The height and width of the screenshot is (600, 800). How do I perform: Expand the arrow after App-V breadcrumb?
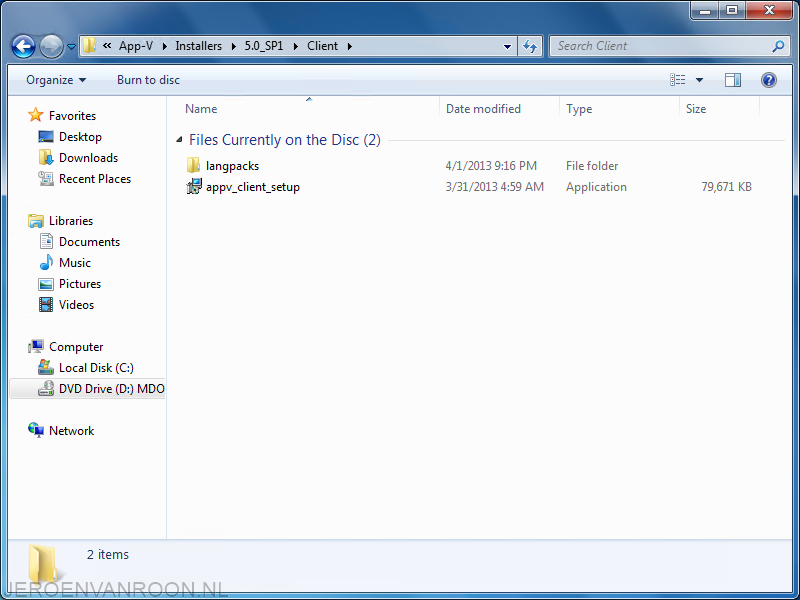(x=164, y=46)
